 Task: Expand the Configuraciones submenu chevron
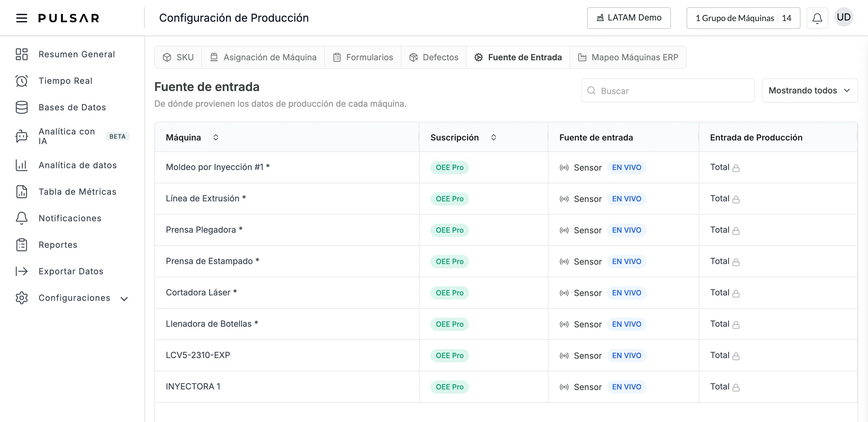[x=124, y=299]
